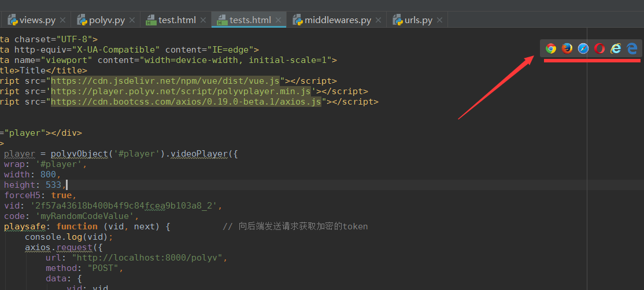Open page preview in Firefox browser

567,49
